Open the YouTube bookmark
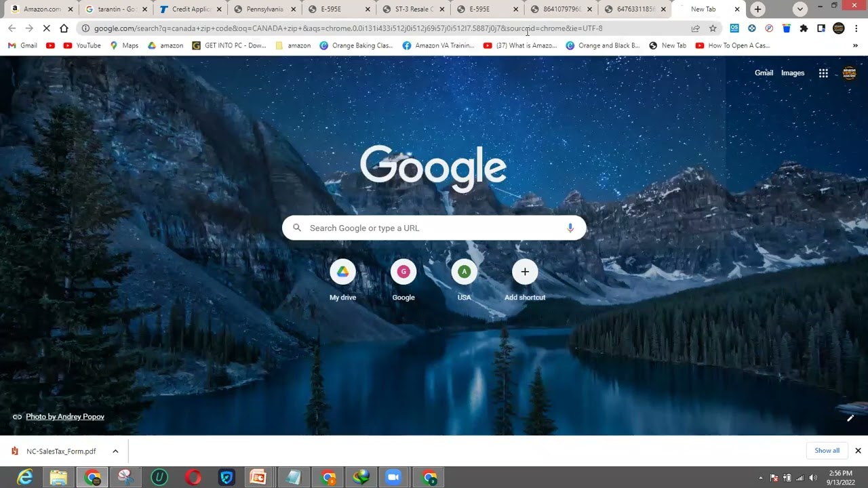This screenshot has width=868, height=488. [82, 45]
